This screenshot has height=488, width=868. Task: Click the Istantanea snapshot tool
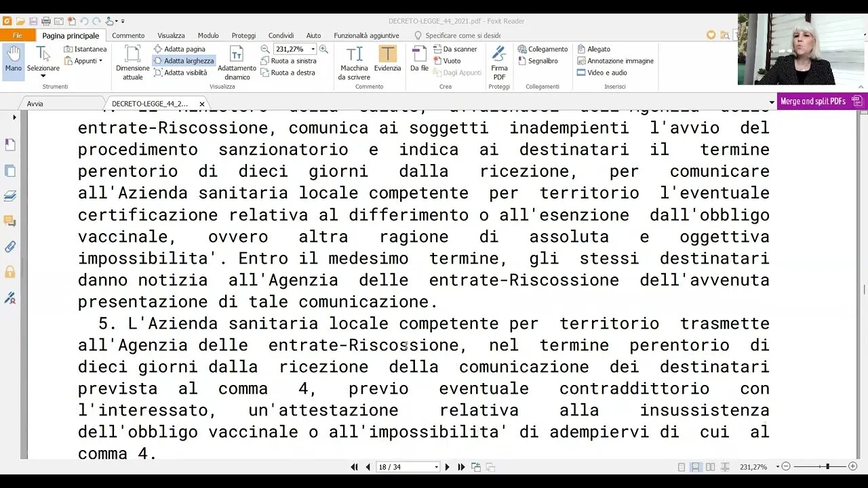tap(85, 49)
